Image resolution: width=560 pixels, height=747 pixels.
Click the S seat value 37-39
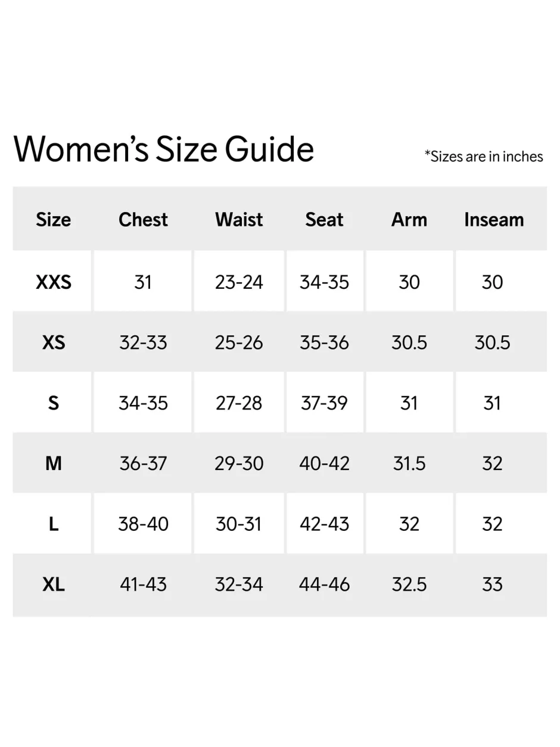(325, 403)
